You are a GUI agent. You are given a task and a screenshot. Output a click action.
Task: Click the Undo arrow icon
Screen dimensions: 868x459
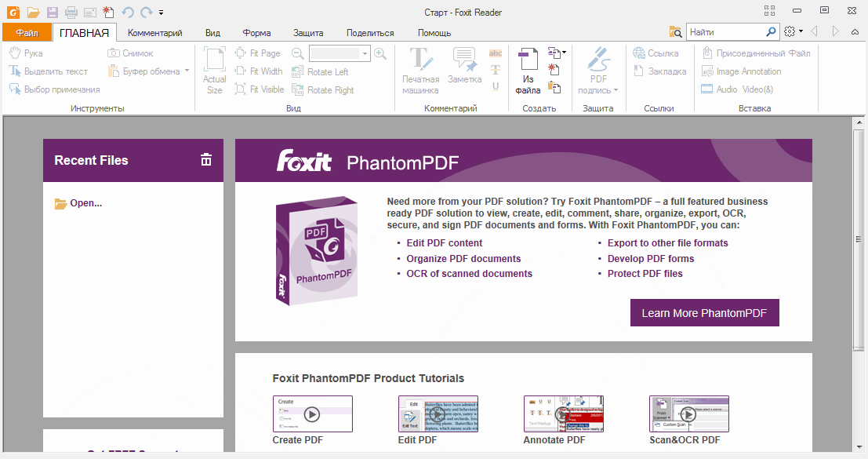[128, 12]
